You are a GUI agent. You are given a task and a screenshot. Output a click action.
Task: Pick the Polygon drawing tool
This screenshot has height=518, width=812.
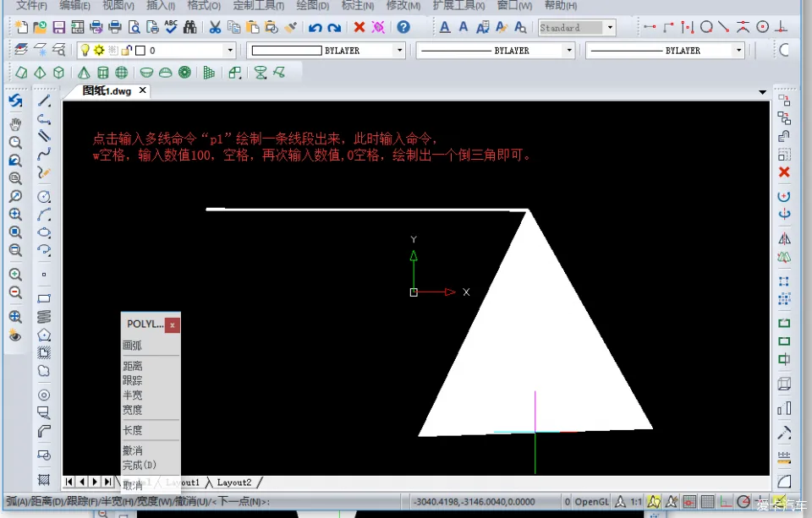click(44, 335)
